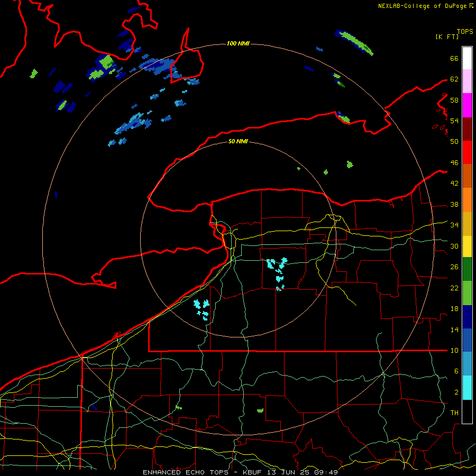Click the "14" legend value

(x=454, y=329)
